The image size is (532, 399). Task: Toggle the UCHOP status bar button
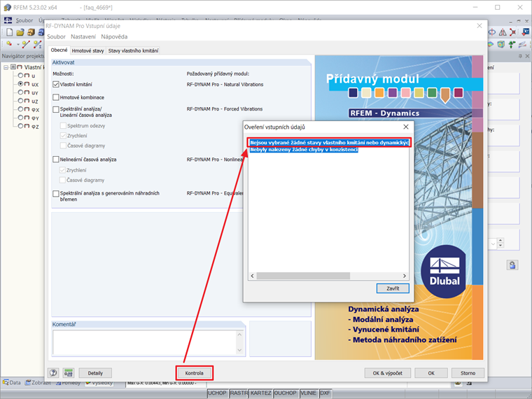[x=217, y=393]
